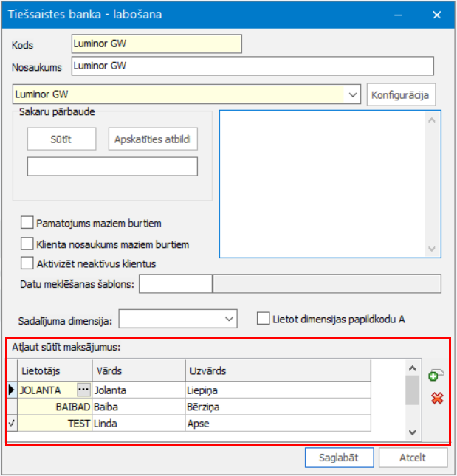Minimize the Tiešsaistes banka window
457x476 pixels.
coord(398,15)
